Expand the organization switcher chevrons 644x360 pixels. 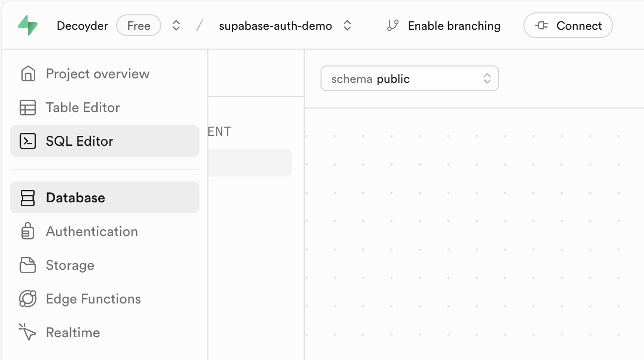point(176,26)
